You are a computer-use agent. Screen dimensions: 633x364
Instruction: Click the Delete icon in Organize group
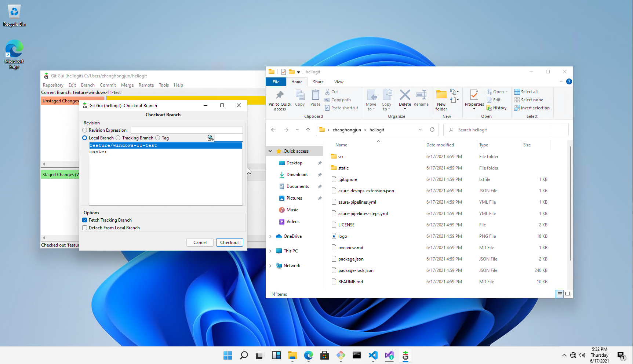[405, 95]
